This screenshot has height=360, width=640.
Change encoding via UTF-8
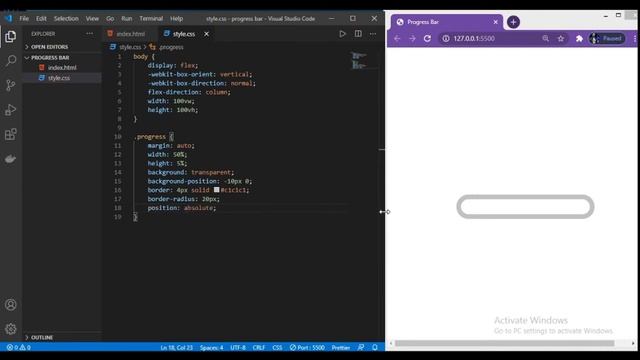[x=238, y=347]
